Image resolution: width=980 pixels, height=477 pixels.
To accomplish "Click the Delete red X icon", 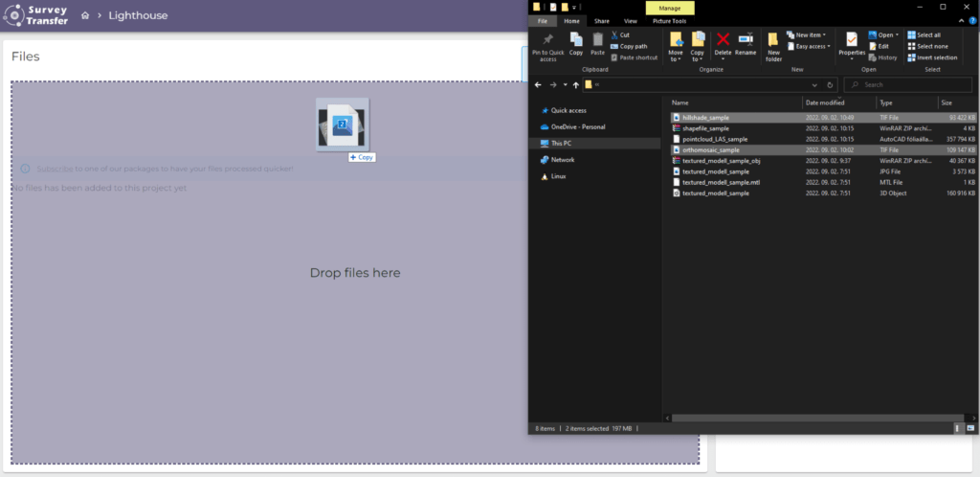I will pos(724,39).
